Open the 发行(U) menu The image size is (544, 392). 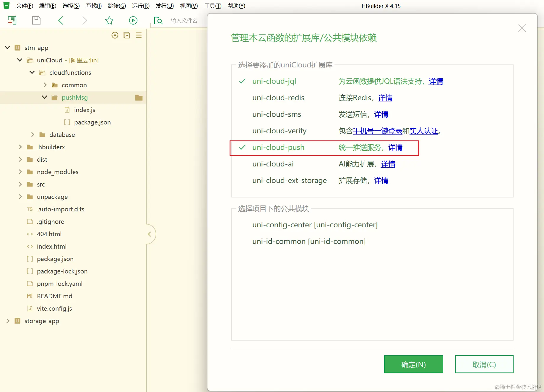point(165,6)
